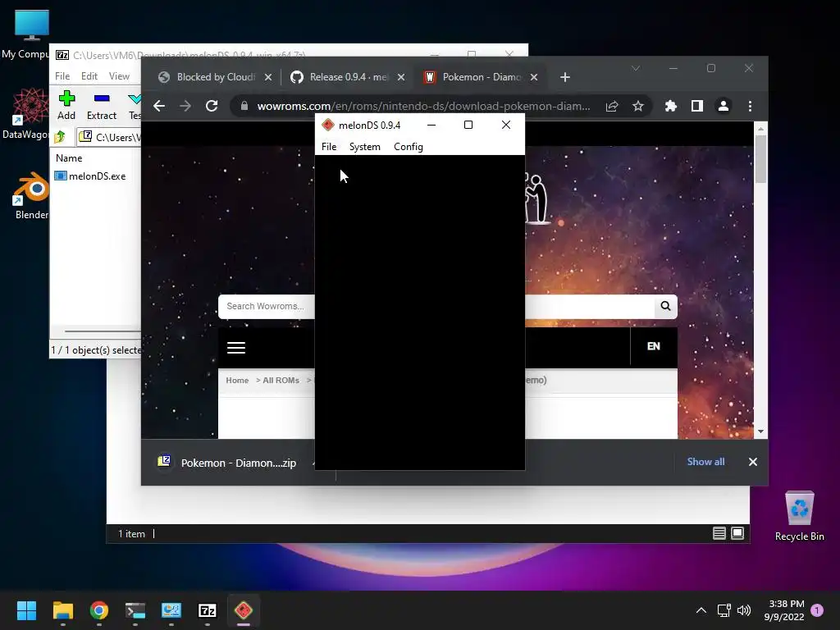Open the Config menu in melonDS
This screenshot has height=630, width=840.
pyautogui.click(x=409, y=147)
